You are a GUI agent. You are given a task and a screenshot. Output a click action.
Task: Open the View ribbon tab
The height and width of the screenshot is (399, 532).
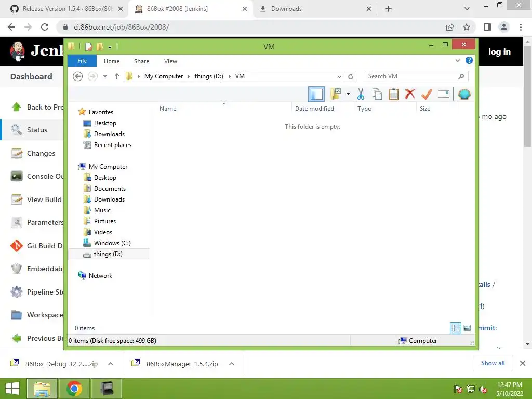170,61
